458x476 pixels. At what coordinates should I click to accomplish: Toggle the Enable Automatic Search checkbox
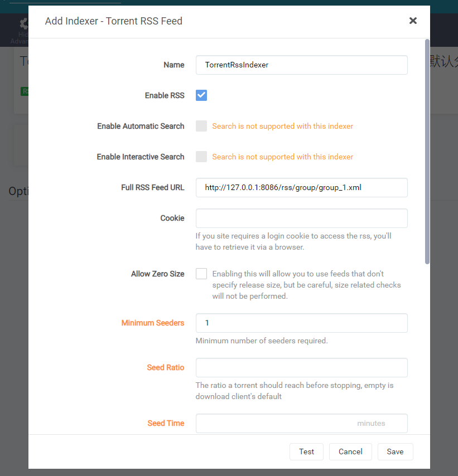pyautogui.click(x=201, y=126)
